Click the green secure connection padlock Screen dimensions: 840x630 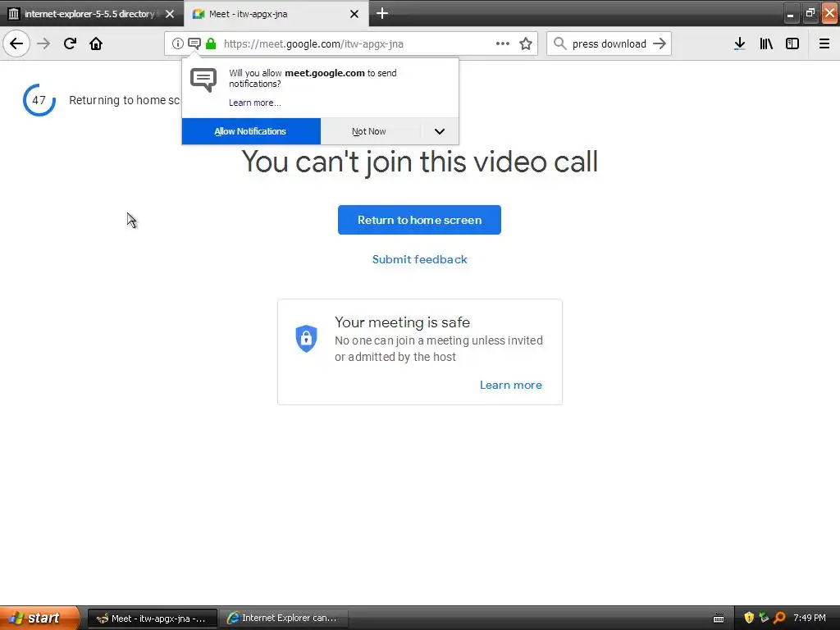211,43
